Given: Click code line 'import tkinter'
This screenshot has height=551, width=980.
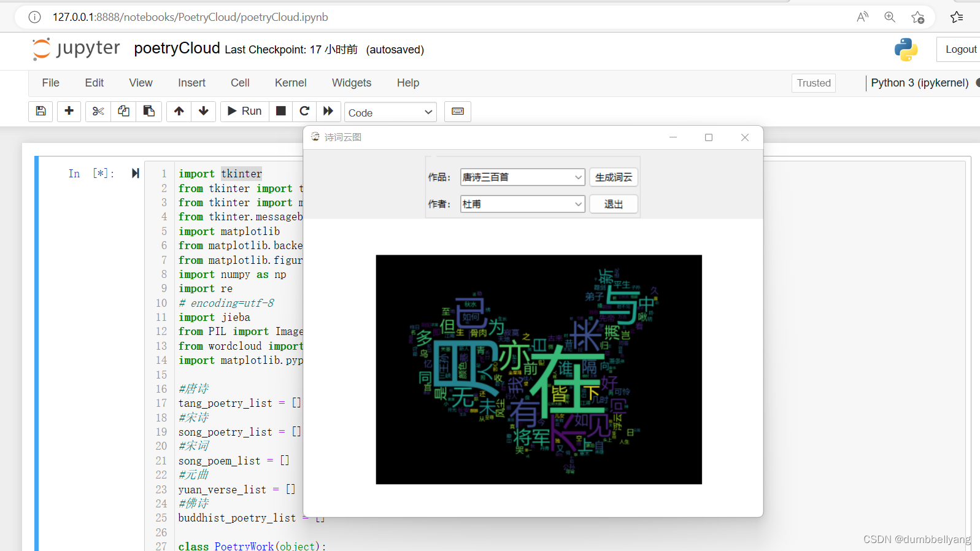Looking at the screenshot, I should pyautogui.click(x=220, y=174).
